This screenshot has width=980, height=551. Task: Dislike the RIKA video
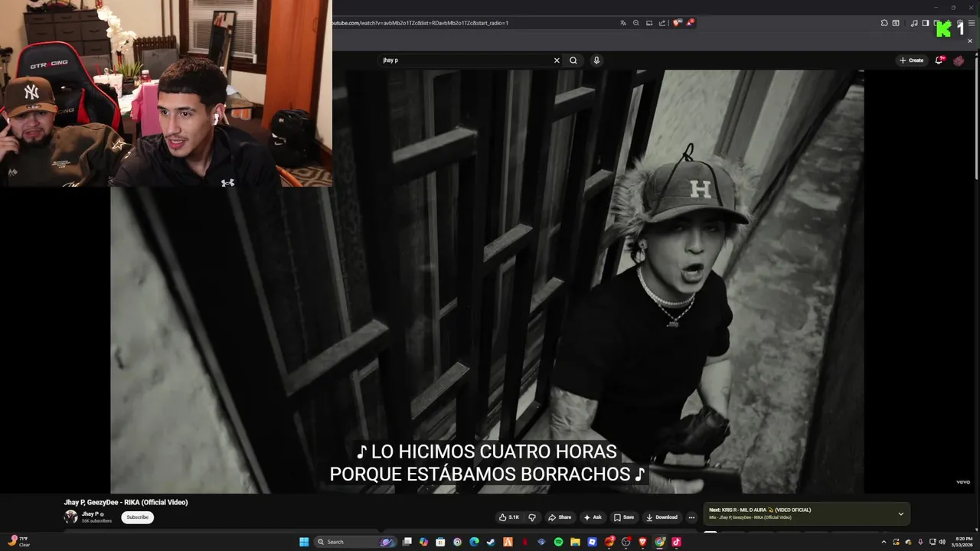tap(532, 517)
